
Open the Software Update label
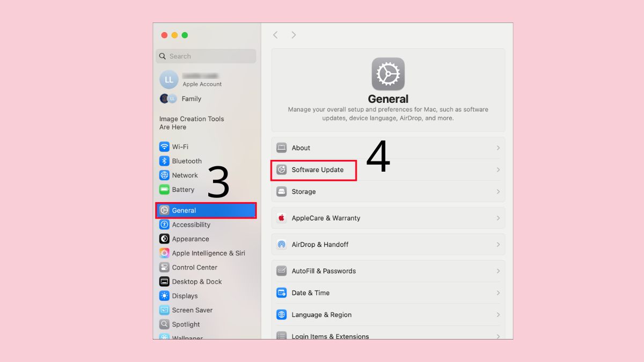pyautogui.click(x=318, y=169)
